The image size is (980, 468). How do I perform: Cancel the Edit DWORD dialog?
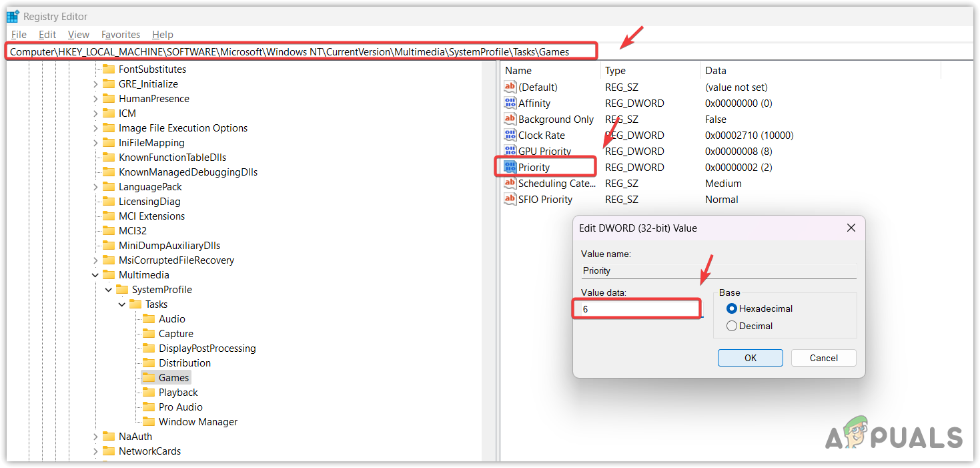[823, 358]
